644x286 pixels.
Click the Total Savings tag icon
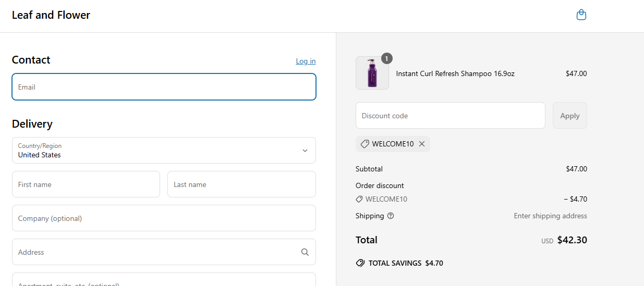tap(360, 263)
